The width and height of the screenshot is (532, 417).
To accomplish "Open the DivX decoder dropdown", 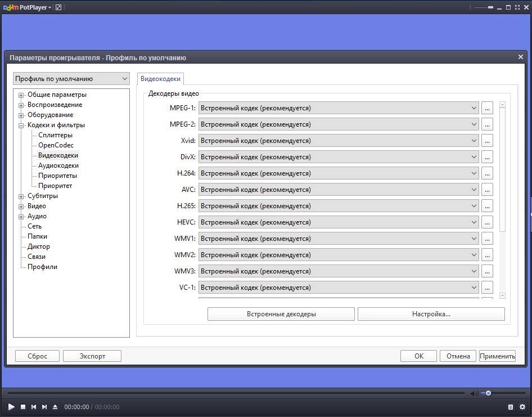I will [339, 157].
